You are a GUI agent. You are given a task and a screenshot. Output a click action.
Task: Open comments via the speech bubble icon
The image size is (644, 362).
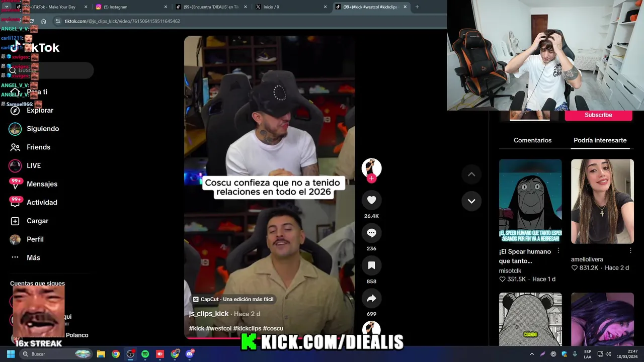point(371,233)
